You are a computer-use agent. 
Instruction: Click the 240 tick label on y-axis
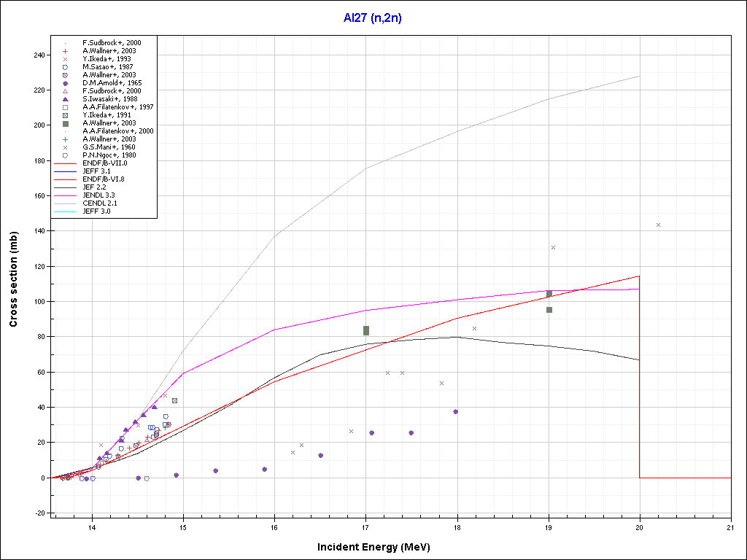(40, 55)
